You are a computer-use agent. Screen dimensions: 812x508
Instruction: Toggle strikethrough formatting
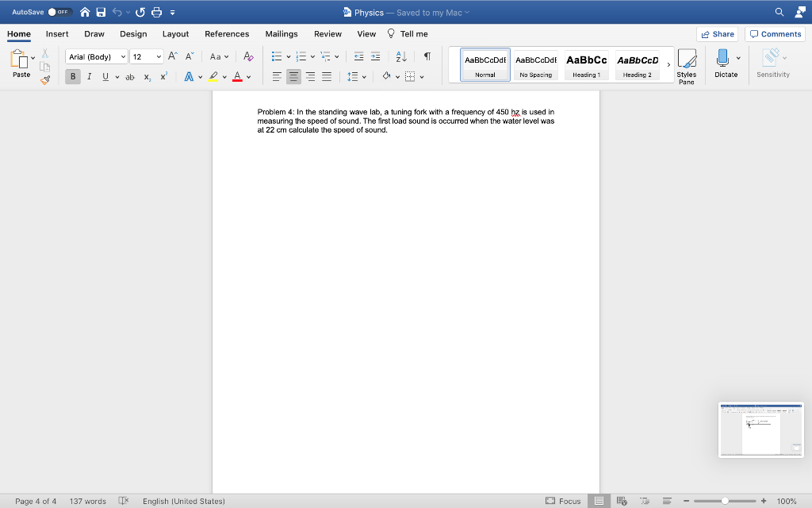pyautogui.click(x=130, y=77)
